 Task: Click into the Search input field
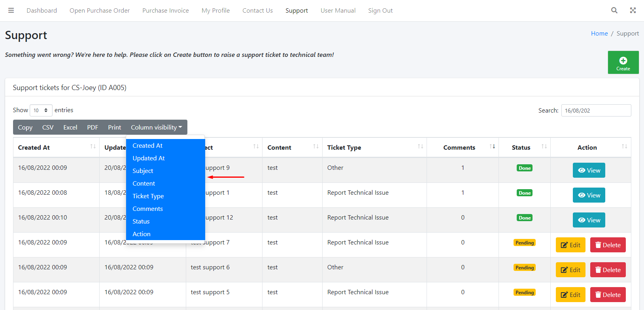click(x=596, y=111)
